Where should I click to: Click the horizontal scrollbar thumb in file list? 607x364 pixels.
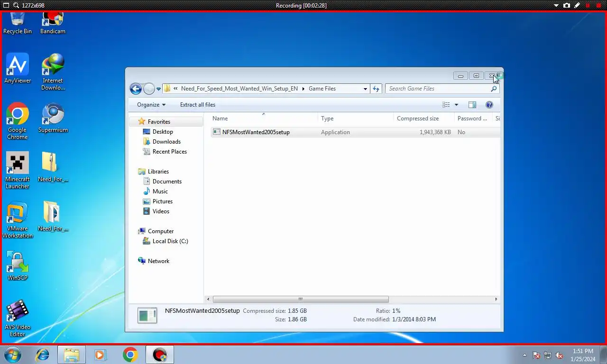(x=301, y=299)
